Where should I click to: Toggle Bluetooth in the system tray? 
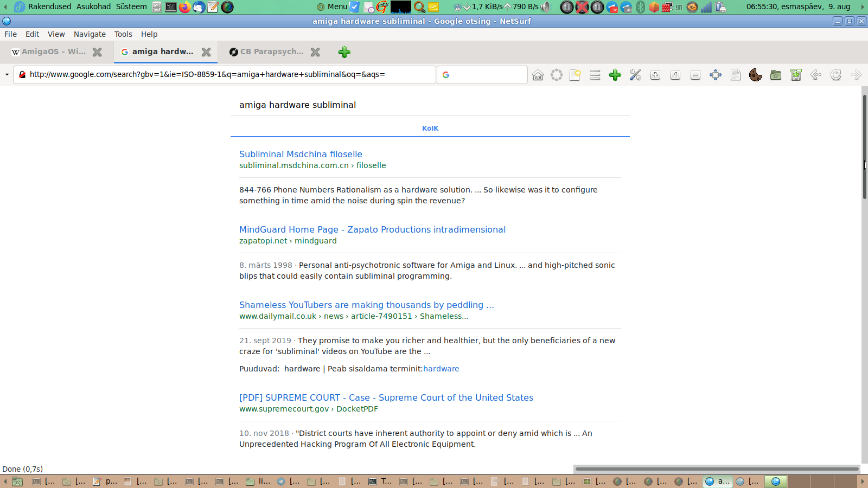click(x=640, y=7)
